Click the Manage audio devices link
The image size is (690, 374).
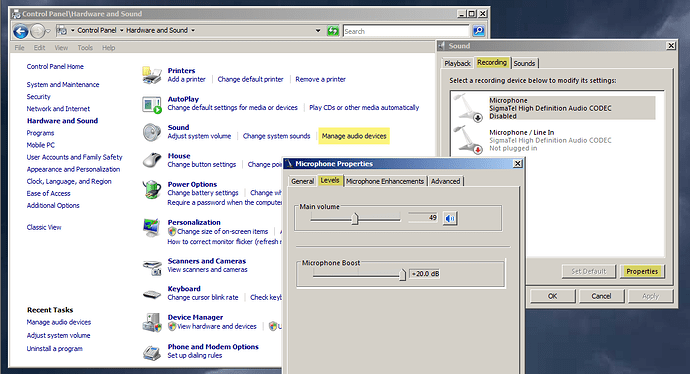click(354, 136)
